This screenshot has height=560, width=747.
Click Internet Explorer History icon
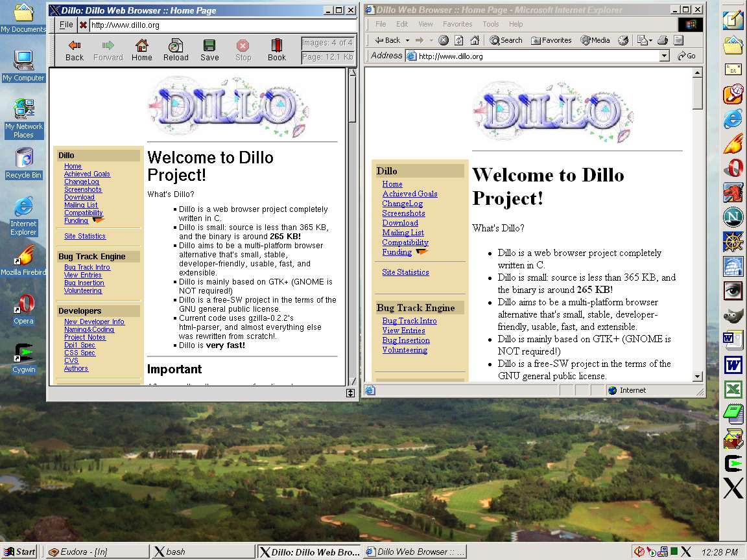623,40
